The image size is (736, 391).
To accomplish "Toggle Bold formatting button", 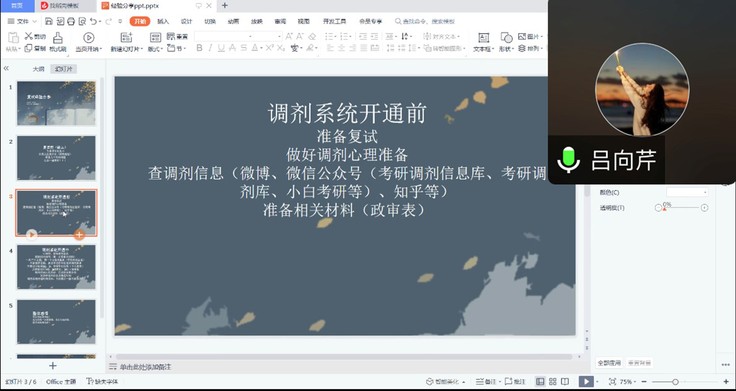I will click(199, 48).
